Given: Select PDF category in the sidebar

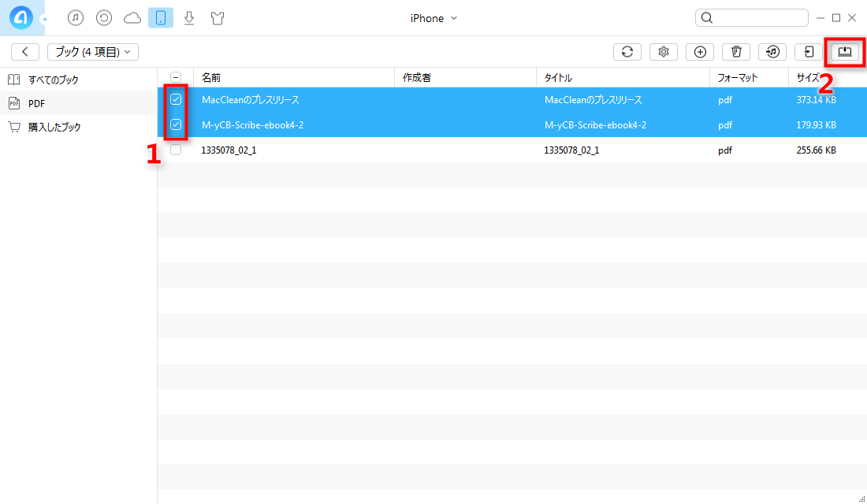Looking at the screenshot, I should 79,103.
